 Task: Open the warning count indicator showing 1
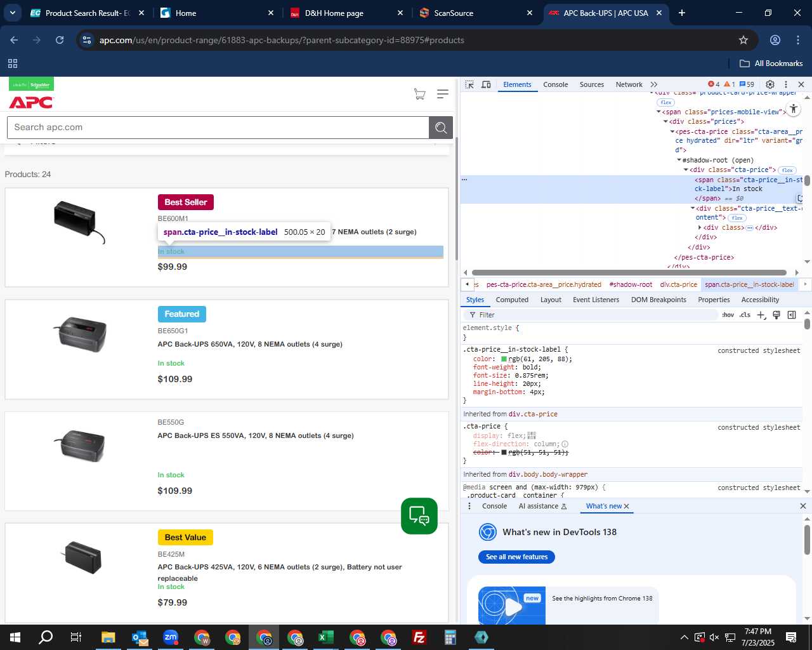[730, 84]
